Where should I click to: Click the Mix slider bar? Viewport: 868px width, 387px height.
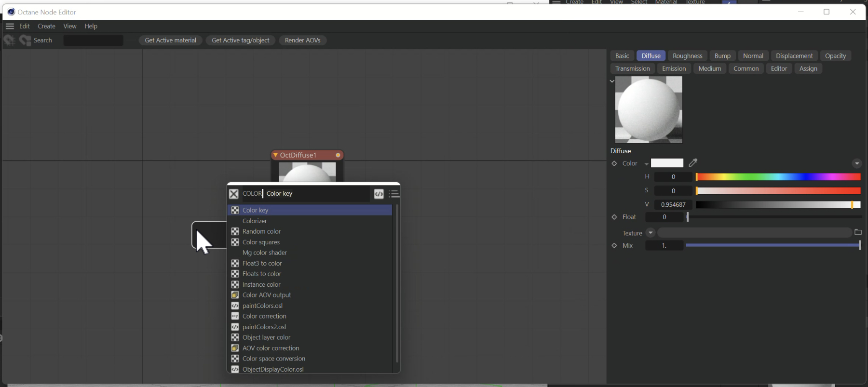coord(773,245)
